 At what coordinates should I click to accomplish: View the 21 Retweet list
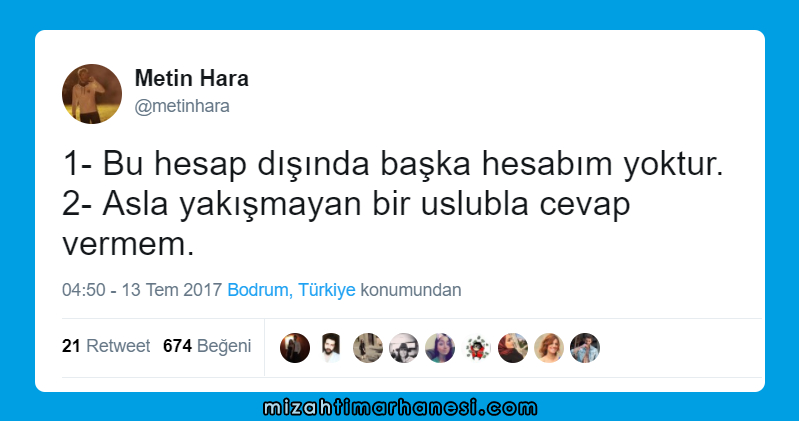pos(106,346)
